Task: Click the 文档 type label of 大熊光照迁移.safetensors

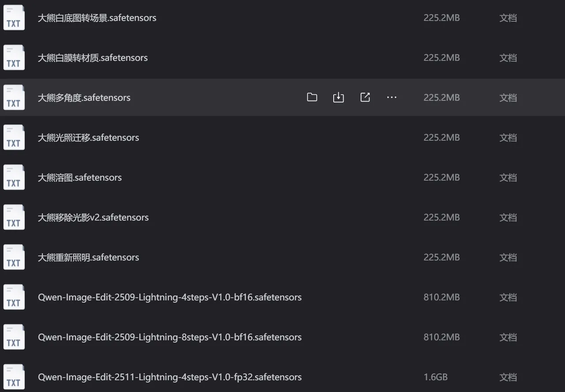Action: tap(508, 138)
